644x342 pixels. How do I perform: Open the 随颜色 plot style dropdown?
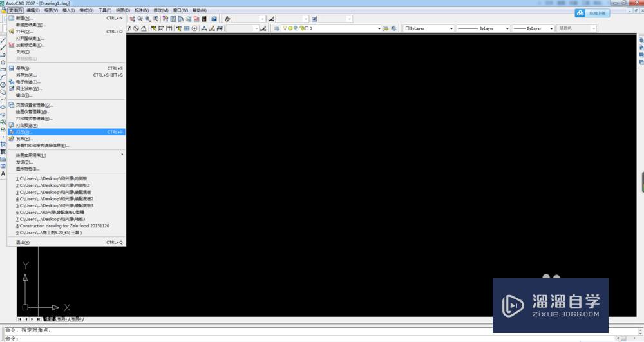click(x=576, y=28)
